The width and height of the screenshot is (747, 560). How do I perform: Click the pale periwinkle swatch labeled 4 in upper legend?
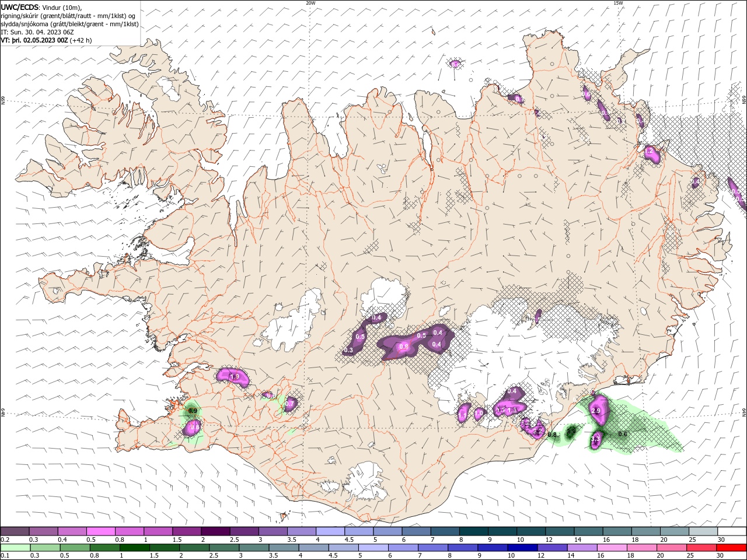pyautogui.click(x=329, y=531)
